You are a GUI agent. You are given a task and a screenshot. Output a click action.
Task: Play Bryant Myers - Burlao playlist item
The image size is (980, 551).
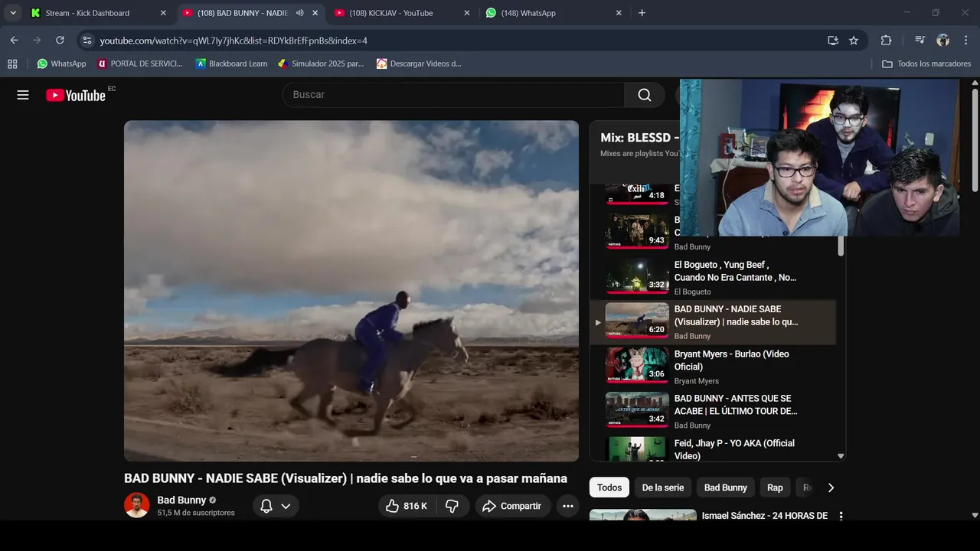coord(714,367)
